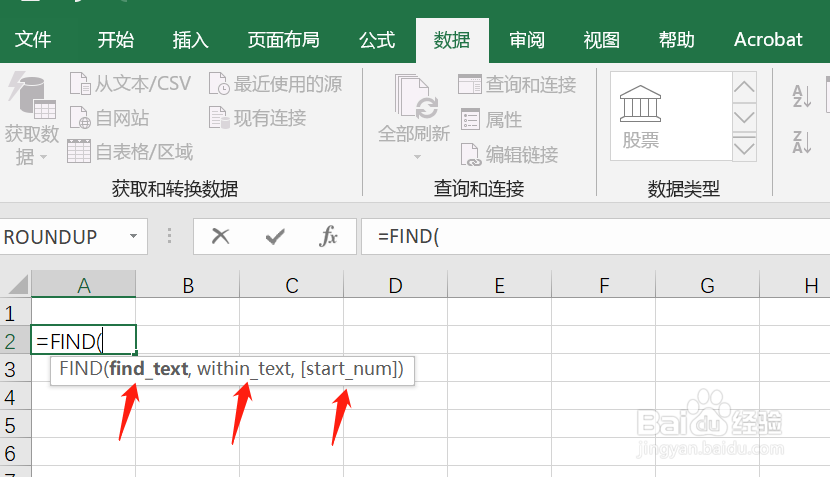Screen dimensions: 830x477
Task: Cancel formula entry with the X button
Action: click(x=220, y=236)
